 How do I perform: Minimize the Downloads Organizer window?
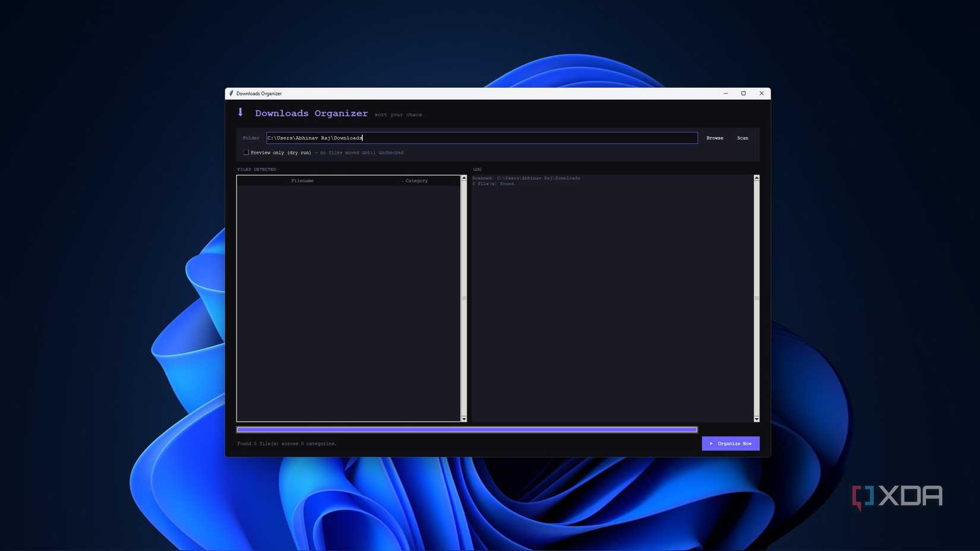pos(726,93)
